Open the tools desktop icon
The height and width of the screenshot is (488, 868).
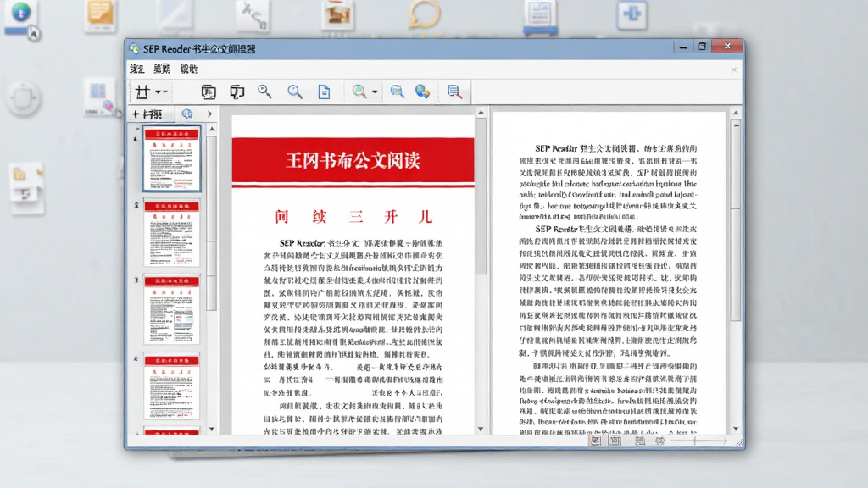tap(253, 15)
